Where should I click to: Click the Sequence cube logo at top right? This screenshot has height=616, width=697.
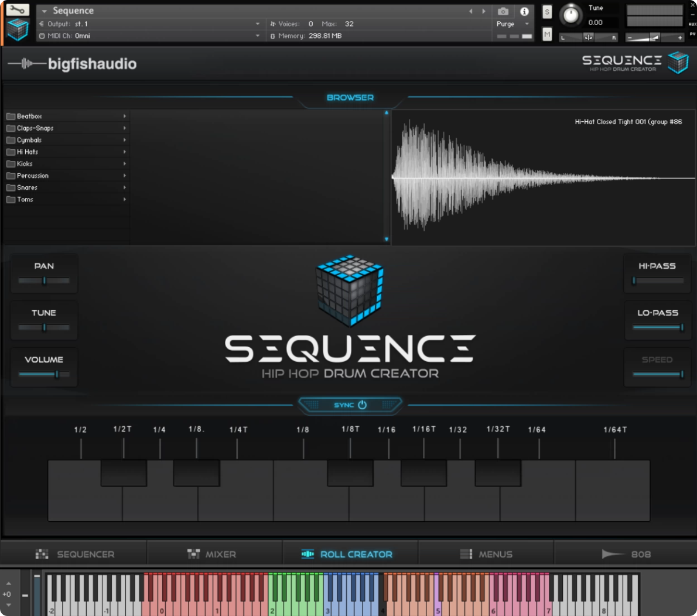click(678, 62)
